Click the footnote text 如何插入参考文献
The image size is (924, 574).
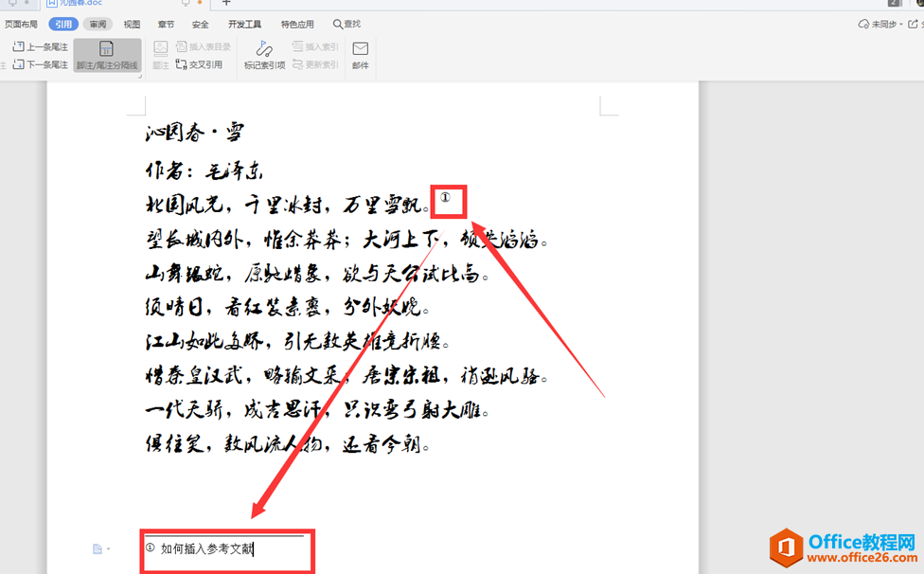(x=206, y=548)
